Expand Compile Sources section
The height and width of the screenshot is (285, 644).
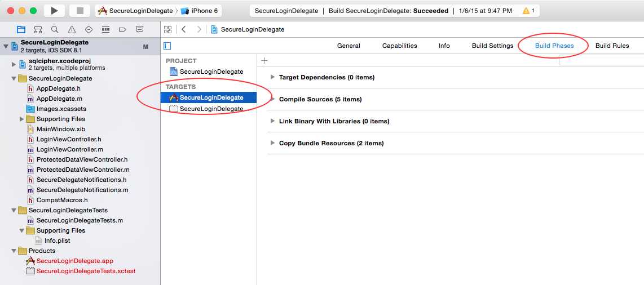click(x=272, y=99)
